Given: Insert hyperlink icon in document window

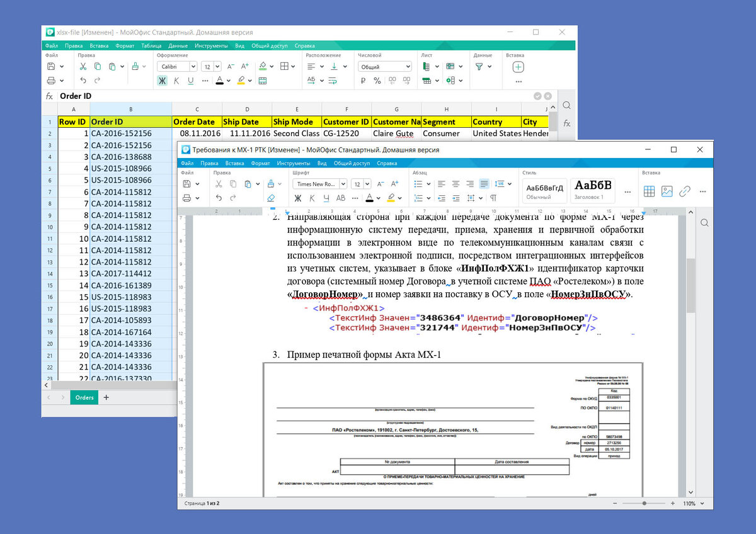Looking at the screenshot, I should click(x=685, y=191).
